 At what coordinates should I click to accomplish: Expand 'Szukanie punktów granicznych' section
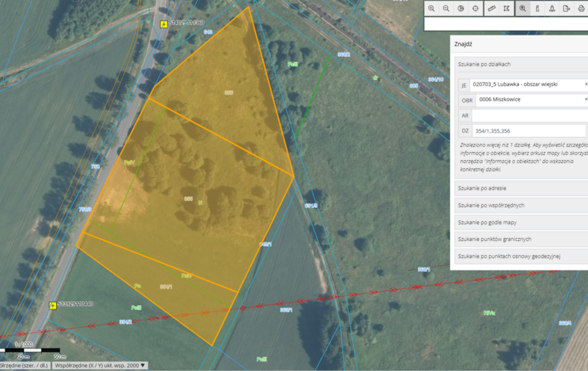tap(522, 239)
